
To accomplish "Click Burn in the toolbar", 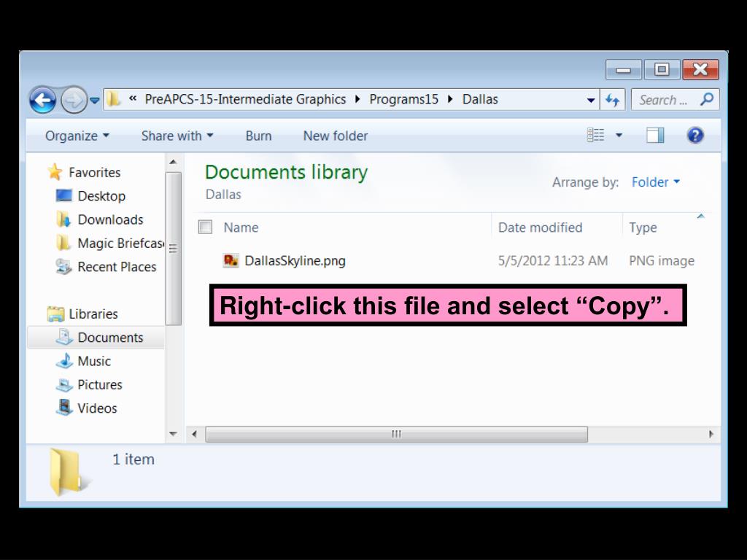I will pos(258,136).
